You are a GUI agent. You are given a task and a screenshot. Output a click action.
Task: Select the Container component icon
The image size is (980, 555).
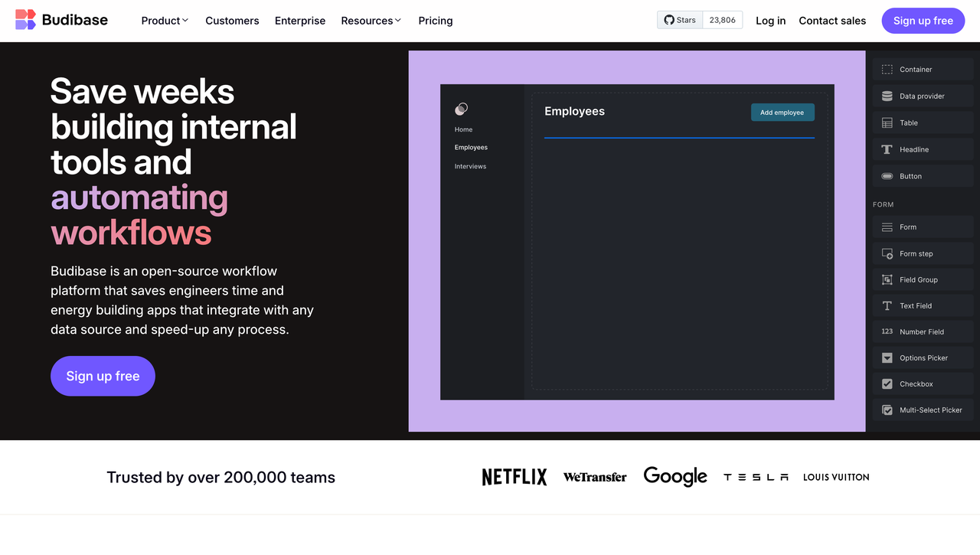[887, 70]
